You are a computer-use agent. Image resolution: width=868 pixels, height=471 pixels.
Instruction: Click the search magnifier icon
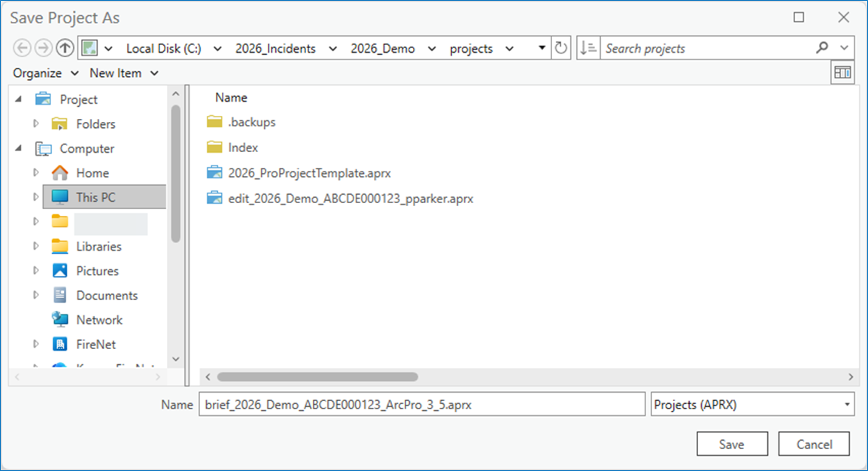(x=822, y=48)
